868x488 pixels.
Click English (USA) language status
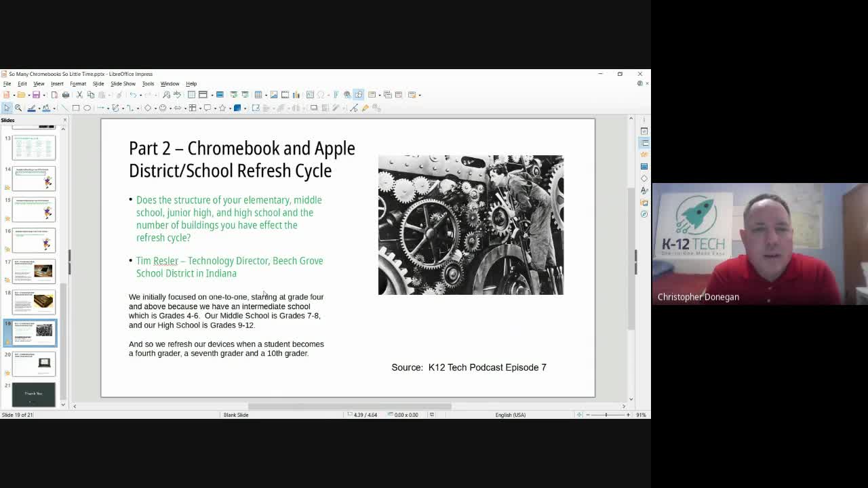click(510, 415)
